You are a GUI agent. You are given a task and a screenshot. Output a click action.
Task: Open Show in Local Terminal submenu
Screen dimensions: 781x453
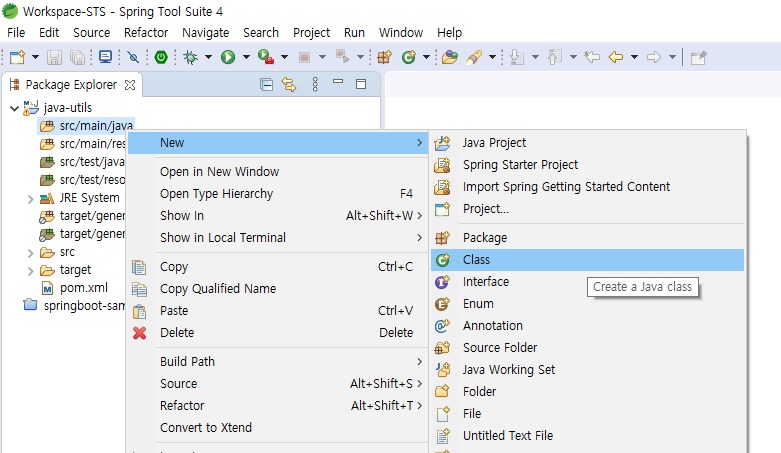[278, 238]
